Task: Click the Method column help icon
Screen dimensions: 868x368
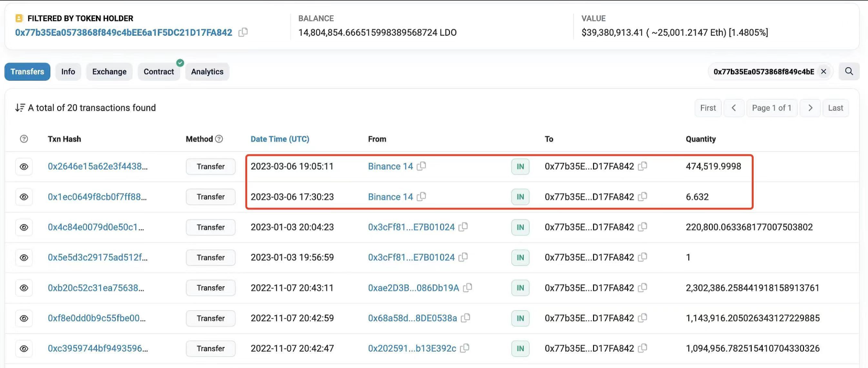Action: pyautogui.click(x=219, y=139)
